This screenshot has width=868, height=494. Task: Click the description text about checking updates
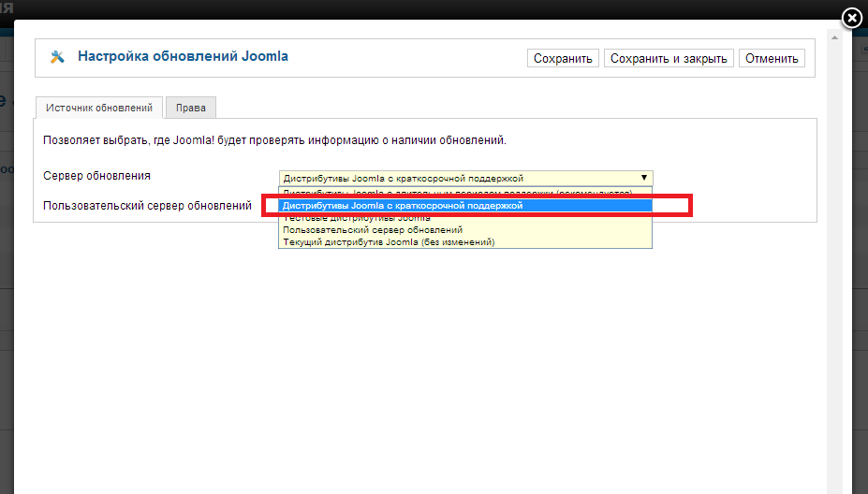275,140
